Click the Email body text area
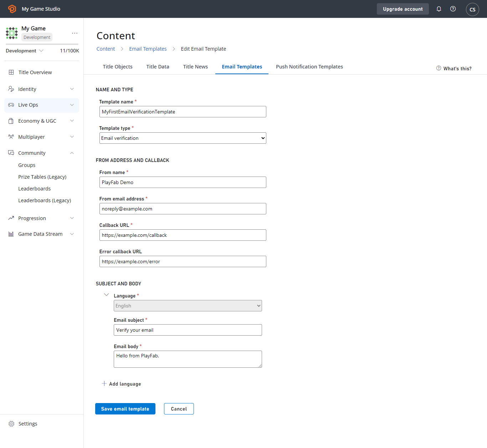487x448 pixels. pyautogui.click(x=188, y=359)
